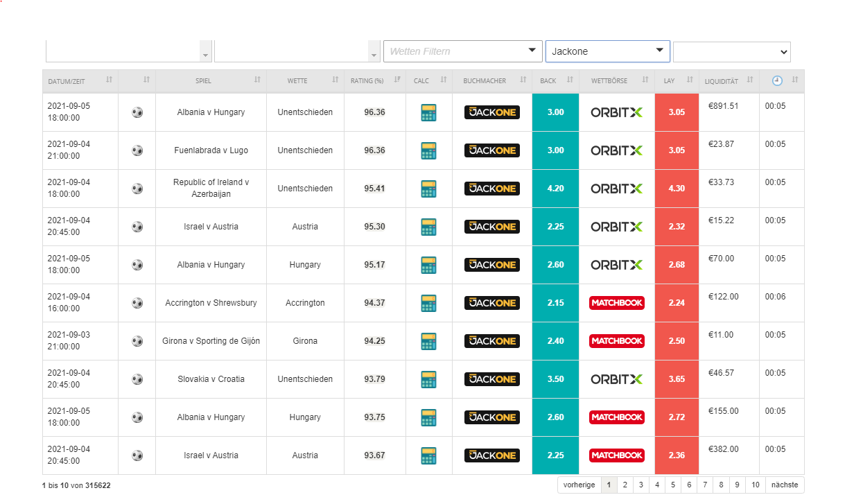863x504 pixels.
Task: Click the vorherige pagination button
Action: point(579,485)
